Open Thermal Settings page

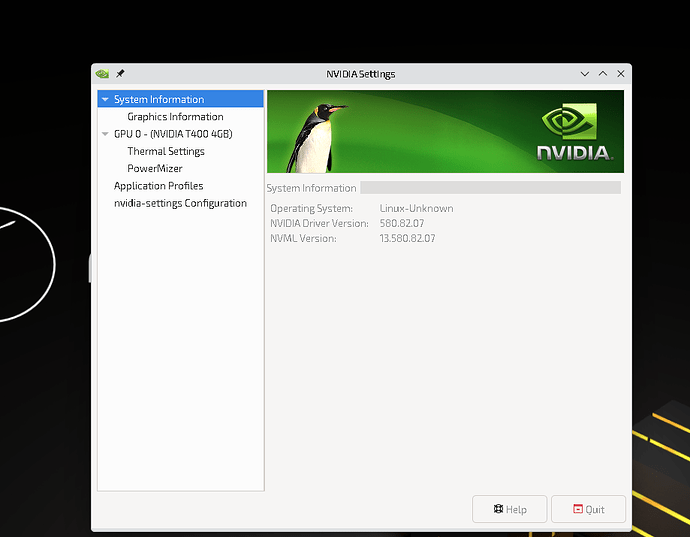coord(166,151)
